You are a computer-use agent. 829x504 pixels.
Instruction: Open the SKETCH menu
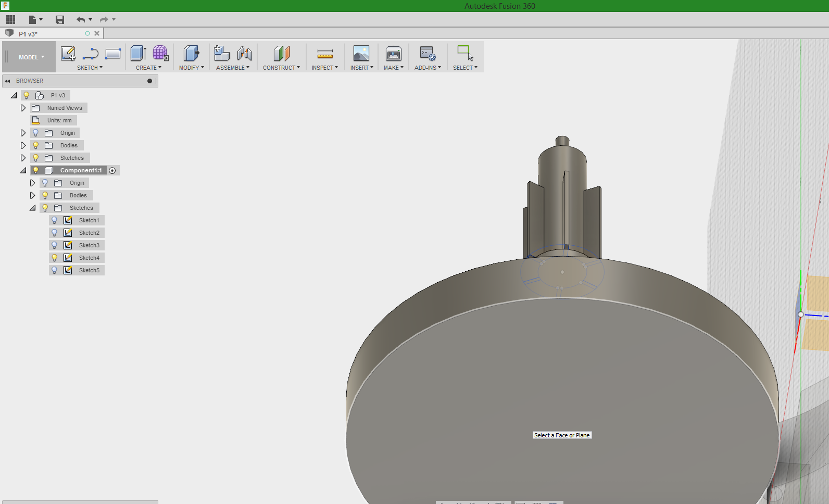[90, 68]
